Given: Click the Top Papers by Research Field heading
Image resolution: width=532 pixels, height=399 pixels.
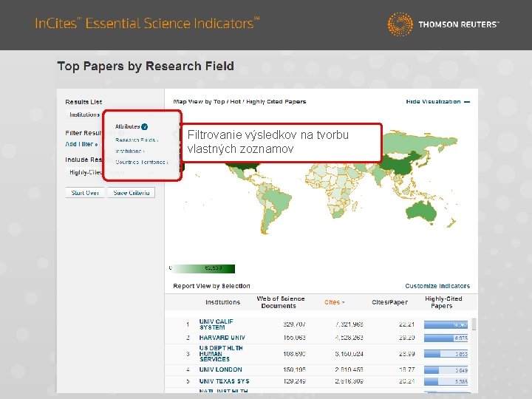Looking at the screenshot, I should click(146, 66).
